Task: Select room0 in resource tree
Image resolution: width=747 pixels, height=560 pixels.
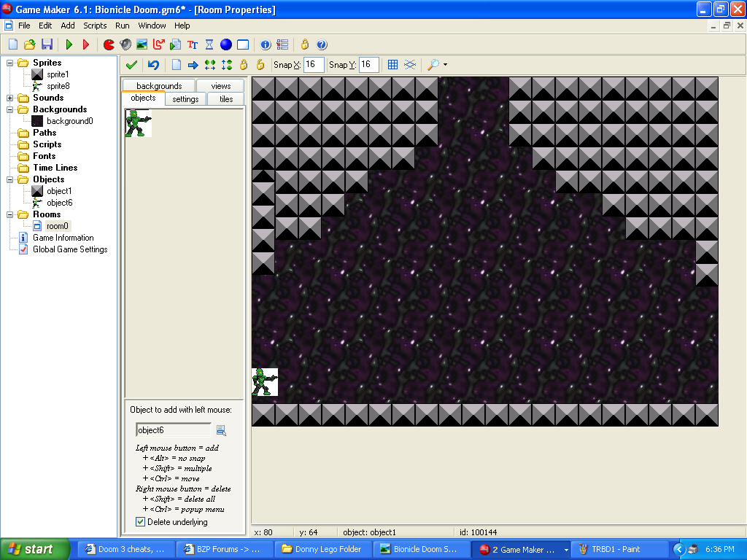Action: pyautogui.click(x=57, y=226)
